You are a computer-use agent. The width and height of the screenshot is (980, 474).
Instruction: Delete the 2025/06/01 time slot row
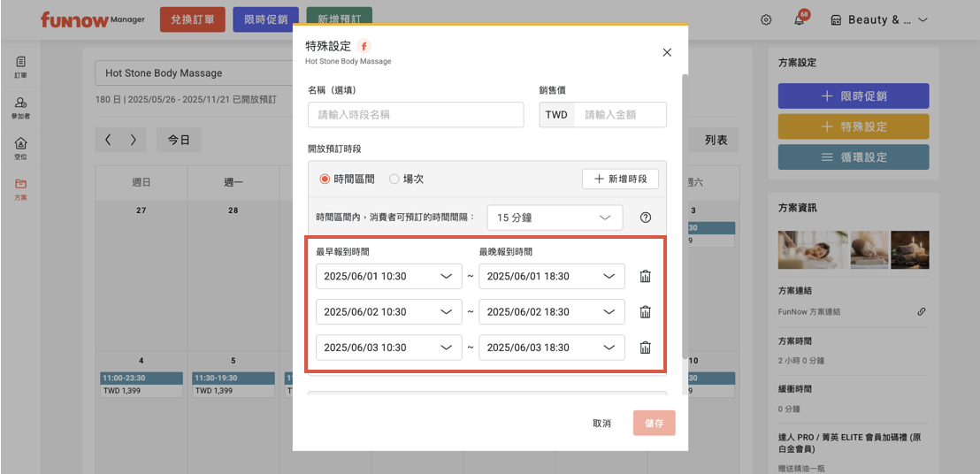645,276
